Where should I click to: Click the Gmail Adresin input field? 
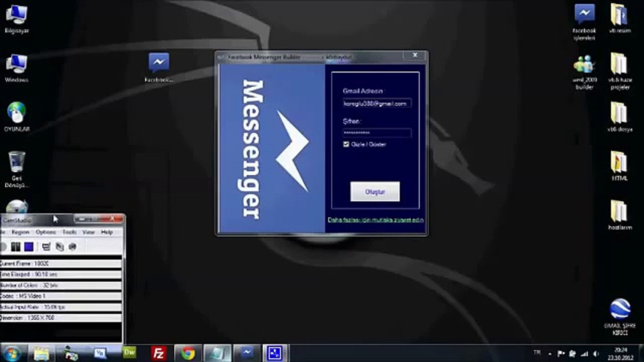pyautogui.click(x=377, y=104)
